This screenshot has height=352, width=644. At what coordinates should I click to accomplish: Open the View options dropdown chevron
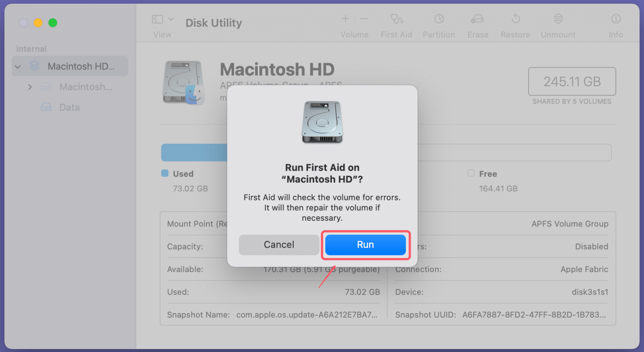171,19
